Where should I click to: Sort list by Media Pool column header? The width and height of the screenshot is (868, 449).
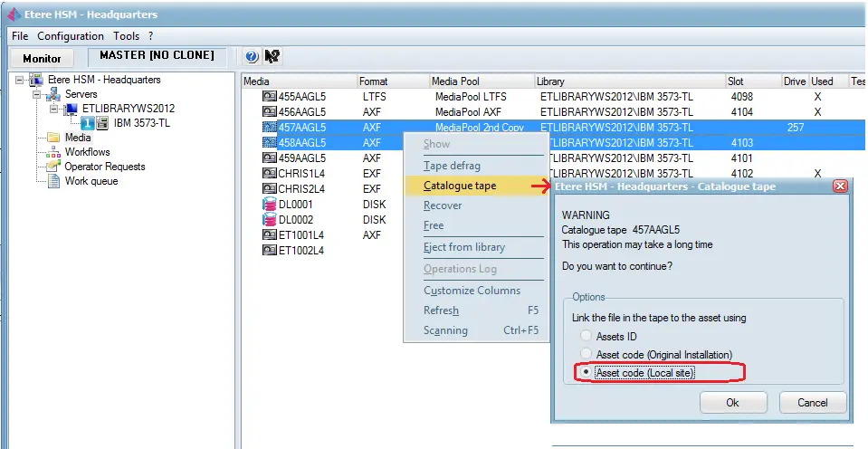point(481,81)
